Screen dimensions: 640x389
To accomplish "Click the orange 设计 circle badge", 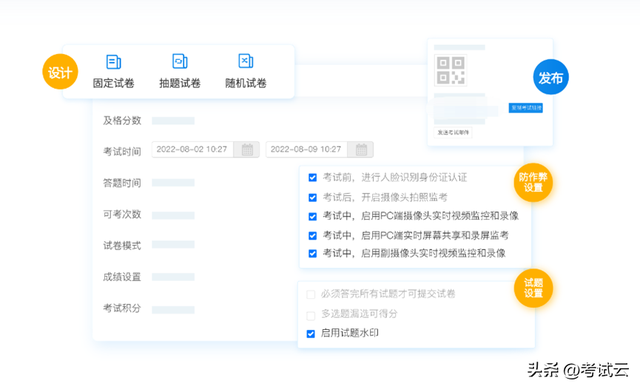I will pos(60,72).
